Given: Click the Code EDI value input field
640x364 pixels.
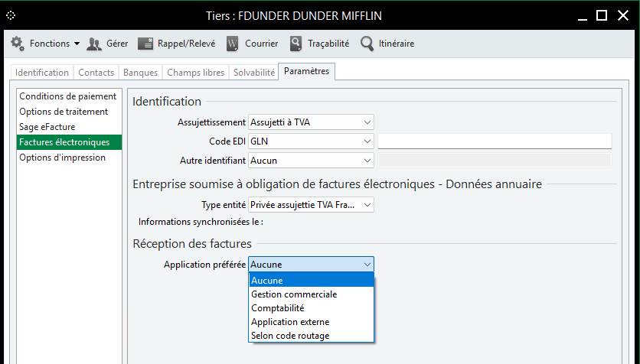Looking at the screenshot, I should point(495,141).
